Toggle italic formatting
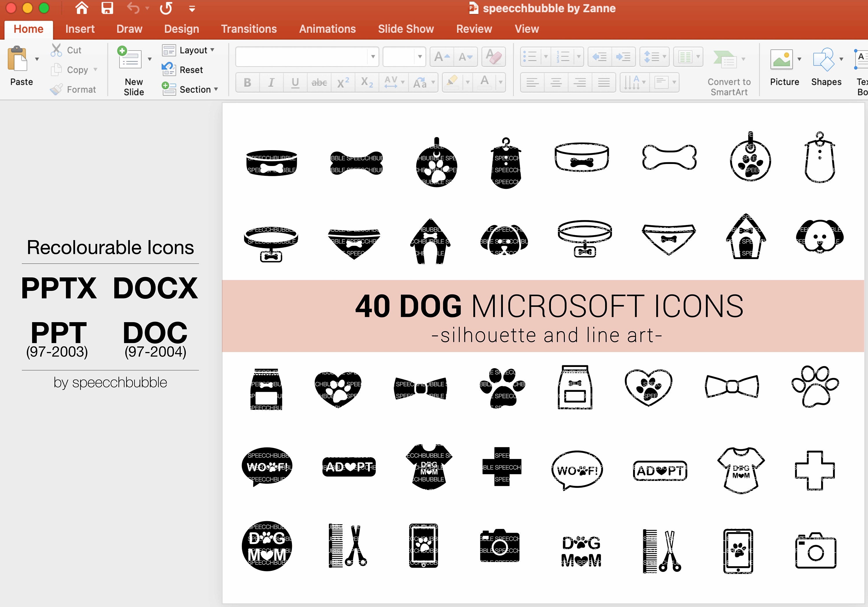The width and height of the screenshot is (868, 607). (271, 82)
